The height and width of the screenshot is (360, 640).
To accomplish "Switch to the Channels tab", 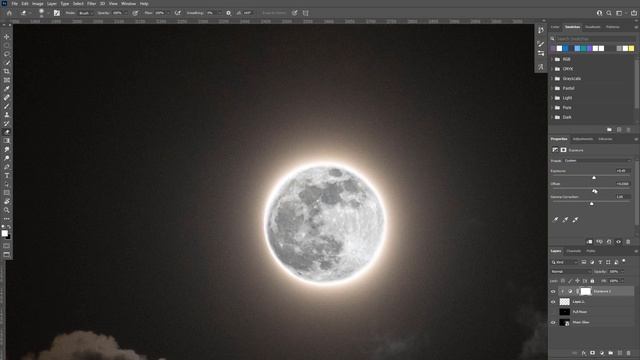I will (x=573, y=251).
